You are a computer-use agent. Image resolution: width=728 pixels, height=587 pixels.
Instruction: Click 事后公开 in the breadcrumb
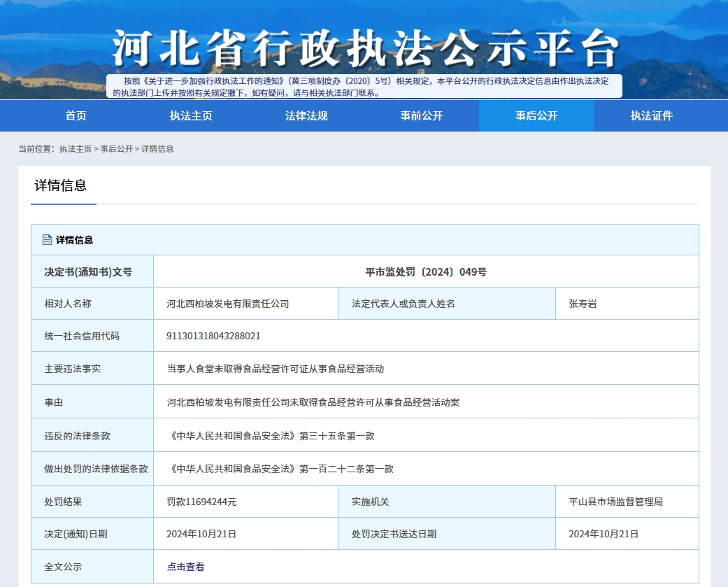[117, 148]
